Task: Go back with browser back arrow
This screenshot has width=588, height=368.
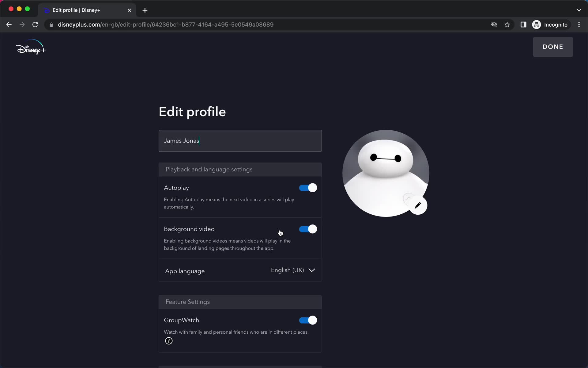Action: 9,25
